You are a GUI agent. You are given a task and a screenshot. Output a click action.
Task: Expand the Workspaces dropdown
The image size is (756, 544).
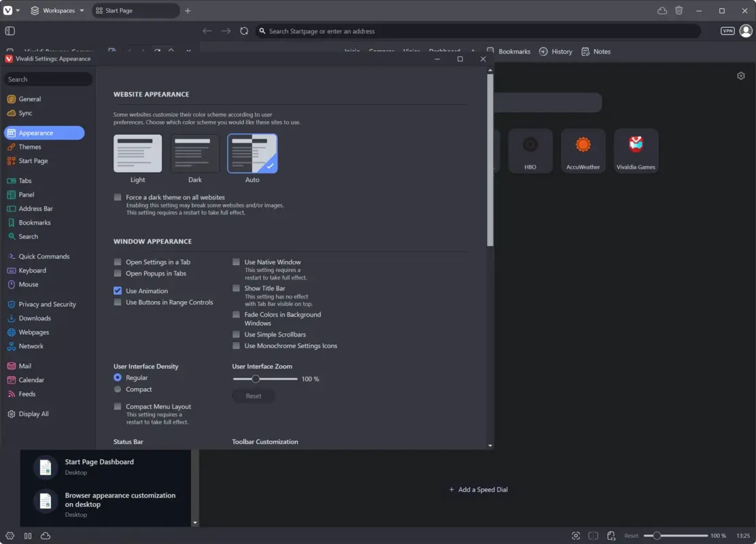tap(57, 10)
